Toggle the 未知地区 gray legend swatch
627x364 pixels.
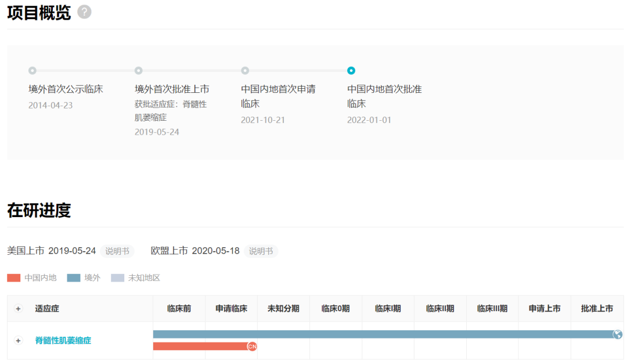pyautogui.click(x=118, y=278)
